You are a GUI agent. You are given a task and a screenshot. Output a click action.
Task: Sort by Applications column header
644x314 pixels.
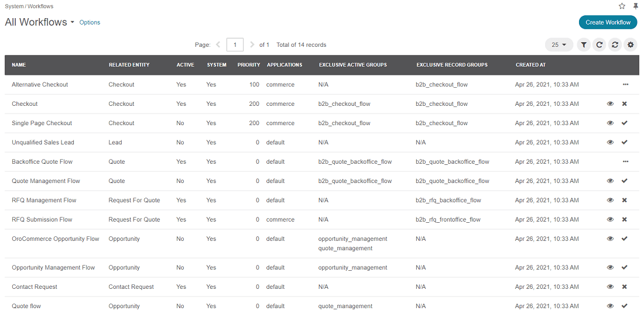click(285, 65)
